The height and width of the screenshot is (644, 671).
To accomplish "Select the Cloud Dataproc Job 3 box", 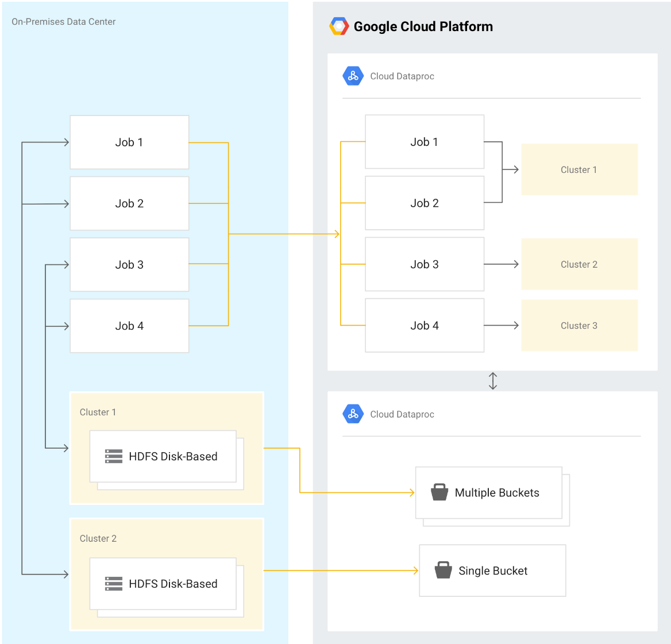I will (425, 264).
